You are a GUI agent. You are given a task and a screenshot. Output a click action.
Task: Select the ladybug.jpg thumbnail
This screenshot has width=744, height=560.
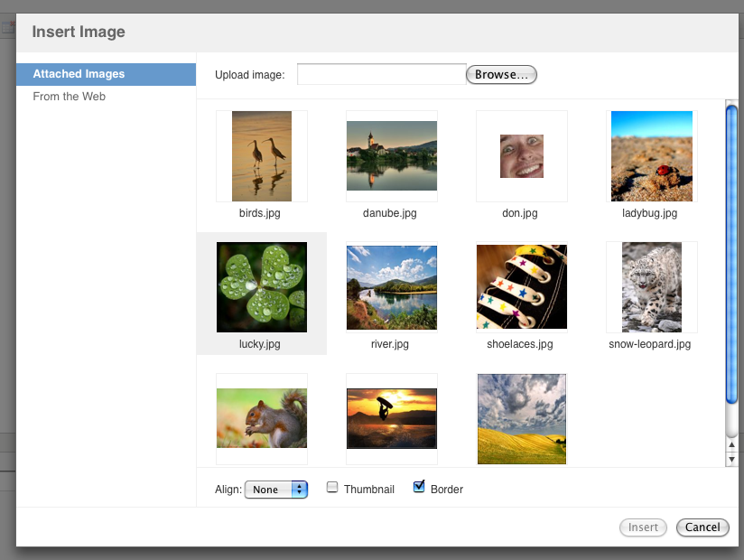coord(652,156)
